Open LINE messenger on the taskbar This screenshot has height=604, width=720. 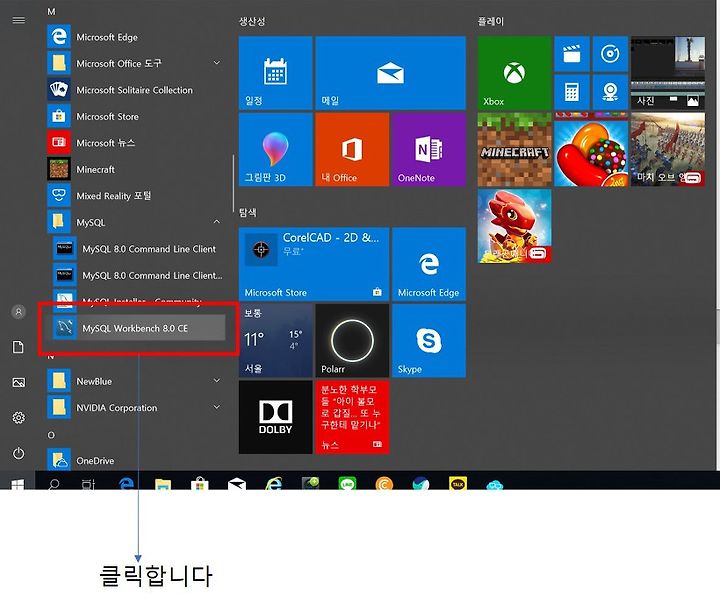tap(347, 483)
